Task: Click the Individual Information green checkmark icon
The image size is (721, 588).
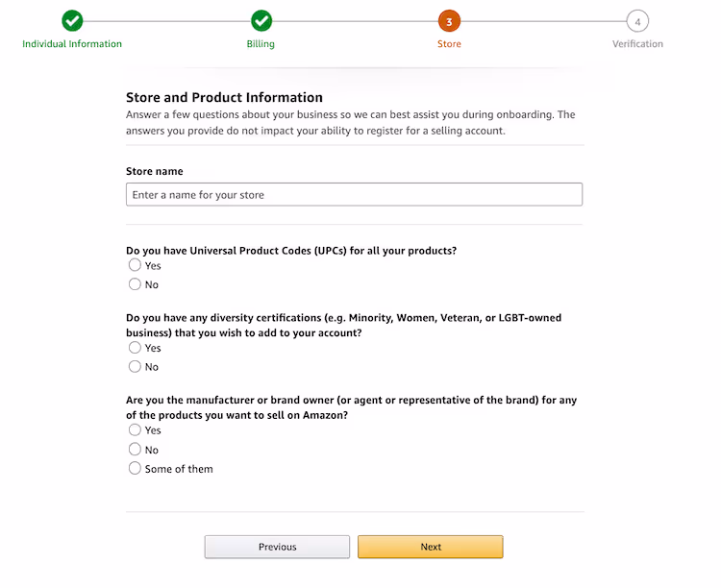Action: [x=72, y=21]
